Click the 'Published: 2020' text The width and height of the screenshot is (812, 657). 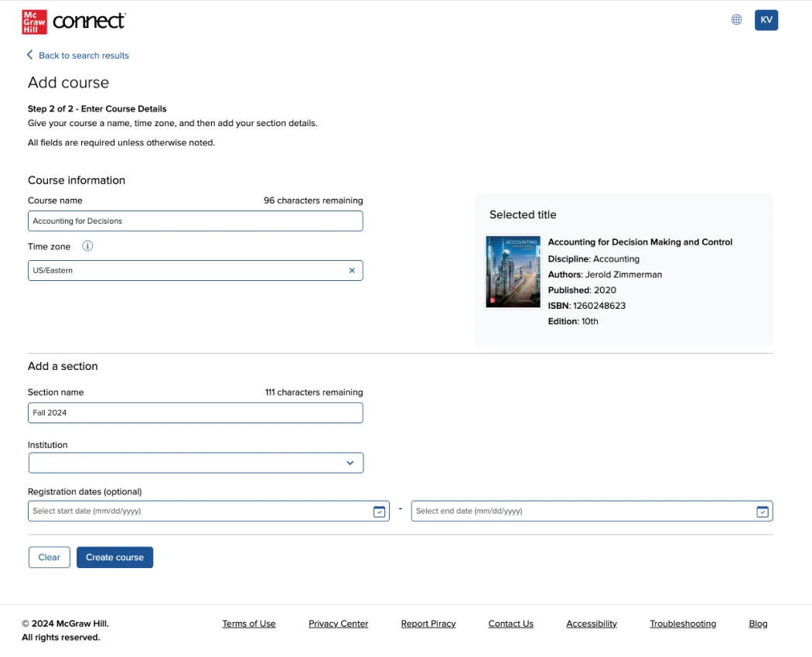tap(582, 290)
